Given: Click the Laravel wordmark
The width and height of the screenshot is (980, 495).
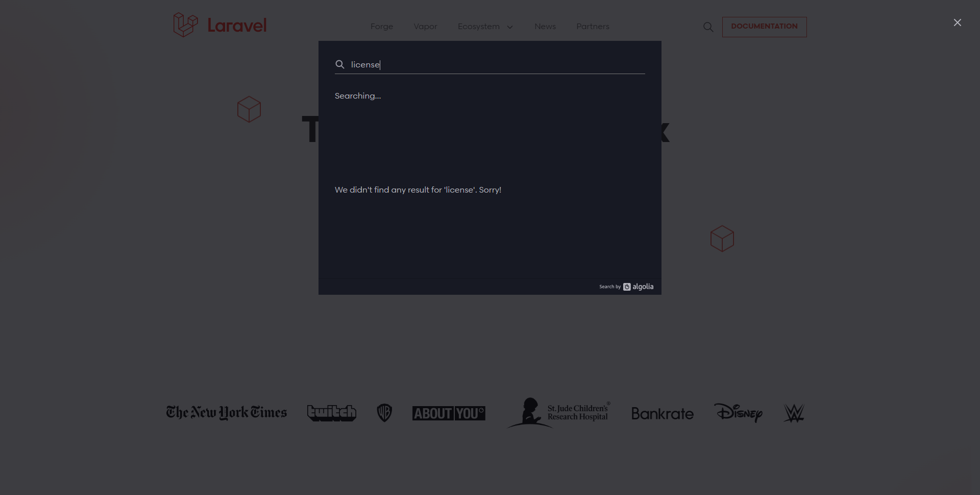Looking at the screenshot, I should [x=237, y=26].
